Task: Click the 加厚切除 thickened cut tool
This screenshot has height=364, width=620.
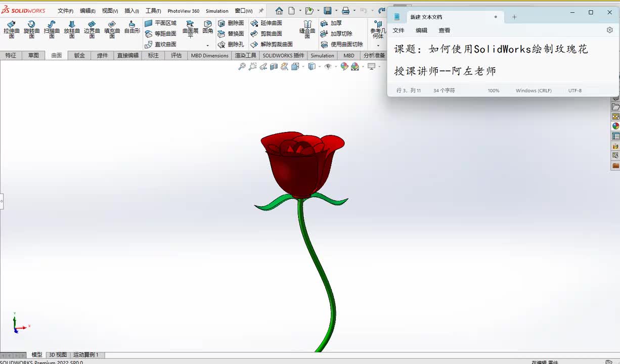Action: [336, 34]
